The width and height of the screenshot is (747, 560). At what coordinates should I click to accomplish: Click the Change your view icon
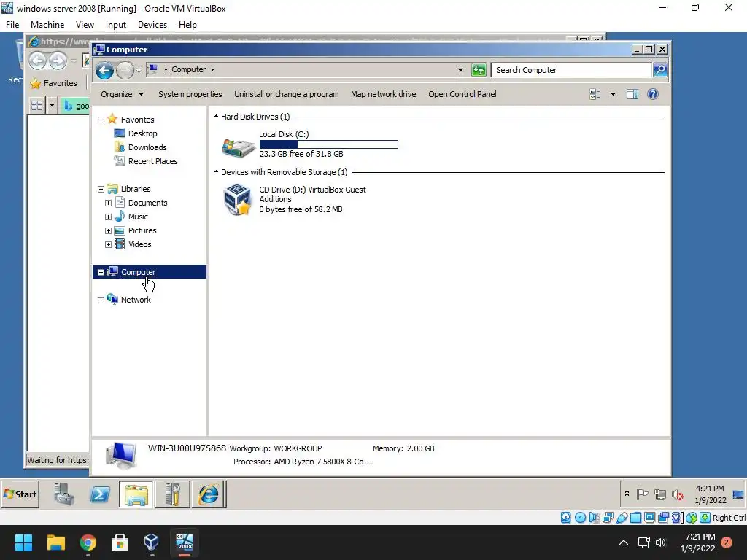[x=595, y=94]
